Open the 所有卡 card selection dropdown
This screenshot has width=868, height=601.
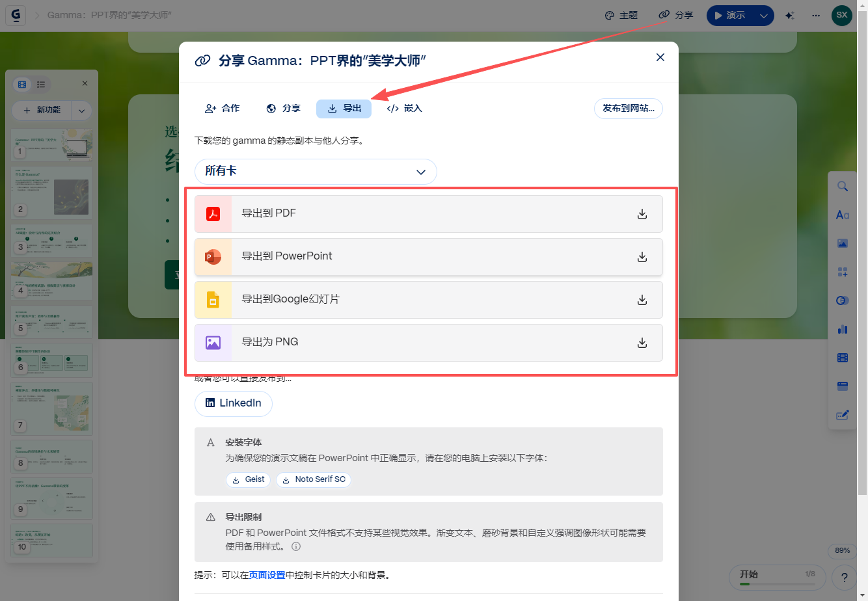pos(316,171)
